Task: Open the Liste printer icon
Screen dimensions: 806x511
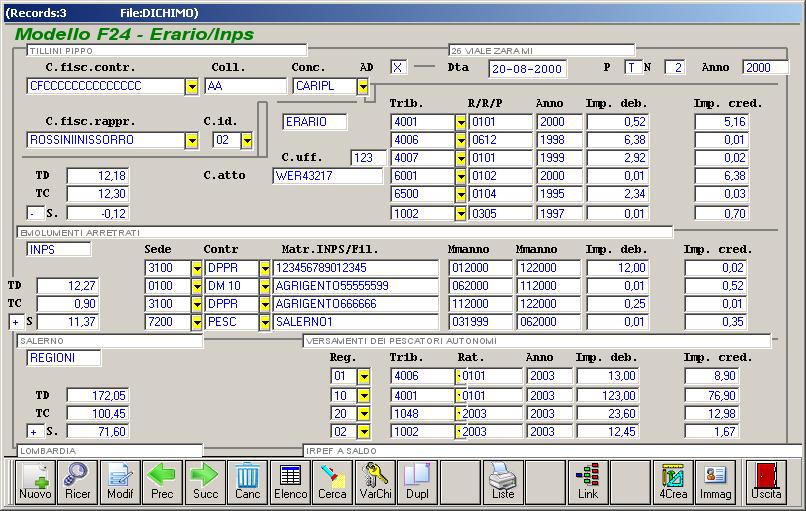Action: (x=503, y=481)
